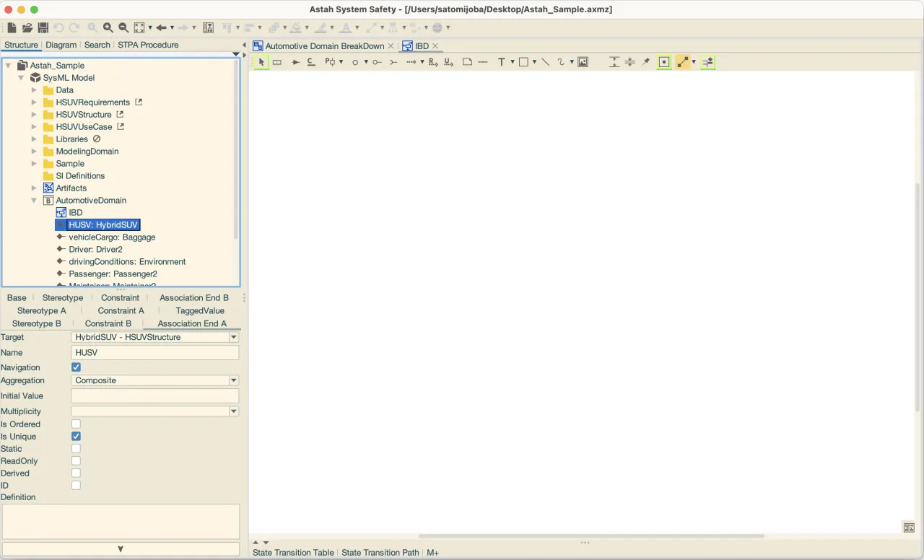Zoom out of the diagram
Image resolution: width=924 pixels, height=560 pixels.
pyautogui.click(x=123, y=27)
